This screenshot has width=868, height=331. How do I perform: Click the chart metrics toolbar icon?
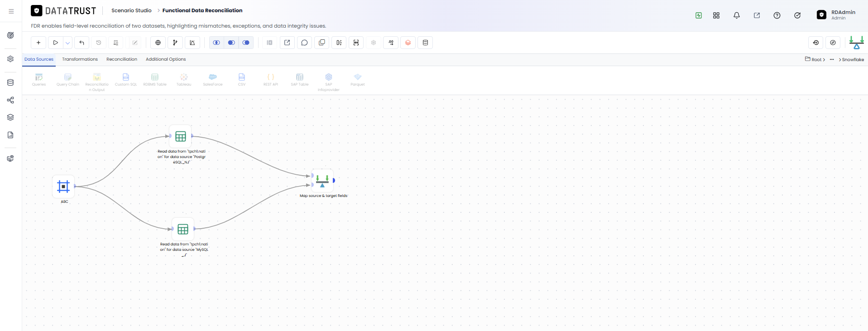click(x=192, y=43)
